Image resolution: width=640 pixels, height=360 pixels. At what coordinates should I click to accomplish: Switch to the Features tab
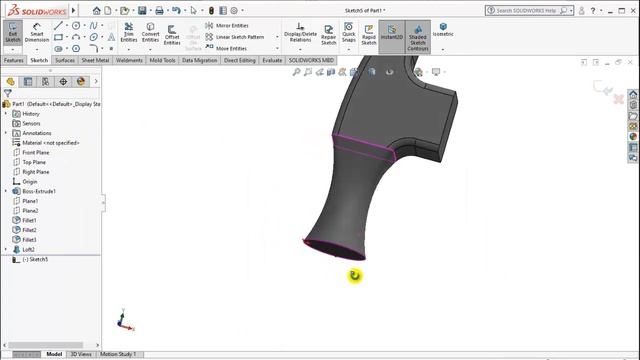click(x=13, y=60)
